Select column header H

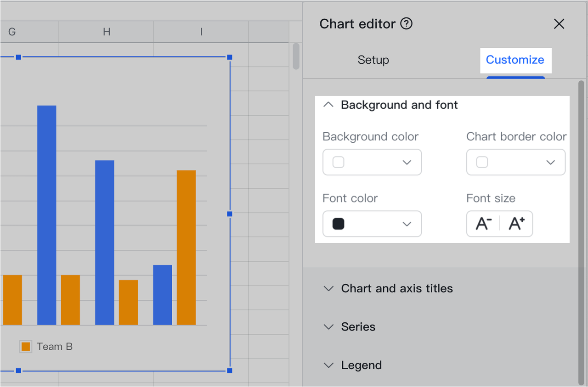coord(107,32)
